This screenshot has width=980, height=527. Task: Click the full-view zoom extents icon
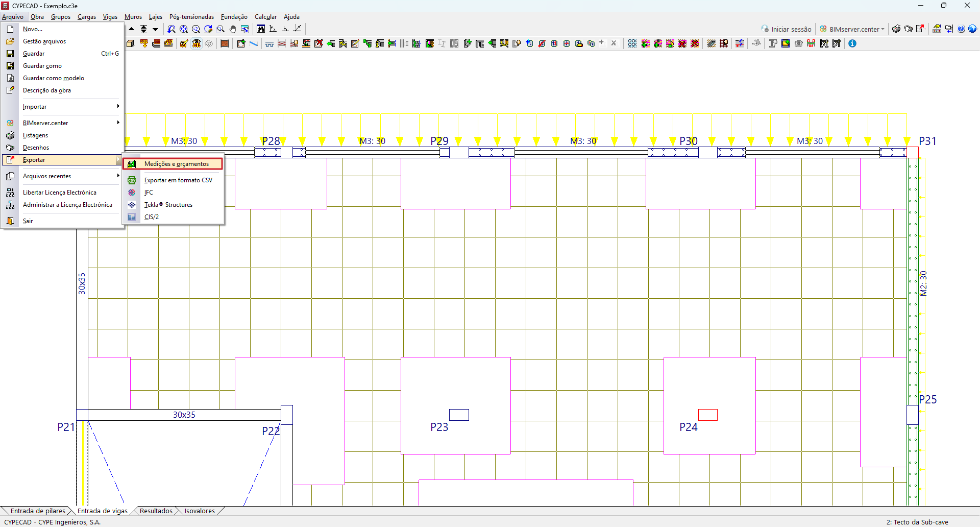click(x=184, y=29)
